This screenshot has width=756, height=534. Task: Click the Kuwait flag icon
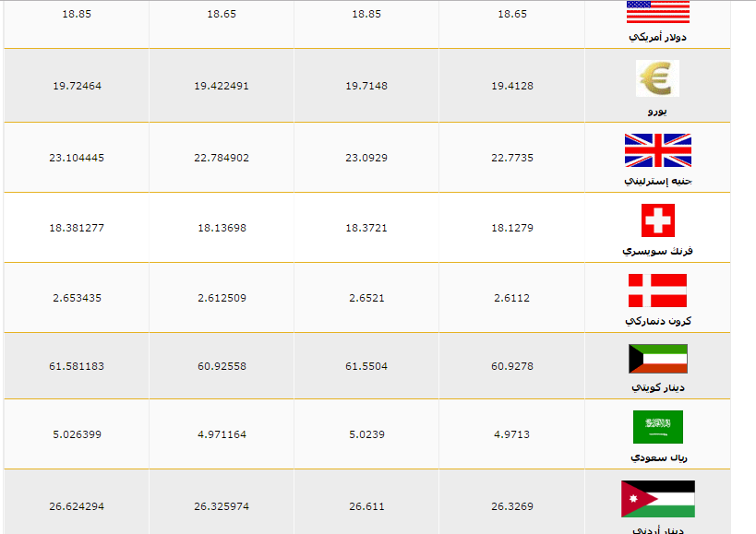(x=657, y=359)
